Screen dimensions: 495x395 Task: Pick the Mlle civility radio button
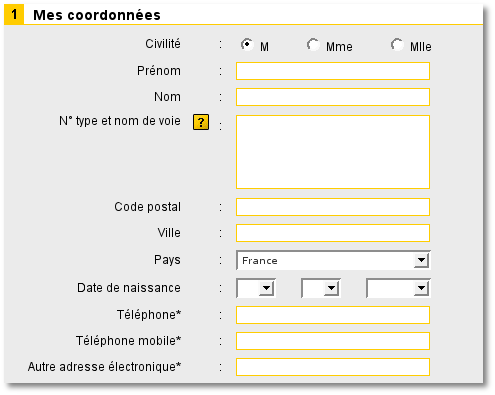(397, 44)
